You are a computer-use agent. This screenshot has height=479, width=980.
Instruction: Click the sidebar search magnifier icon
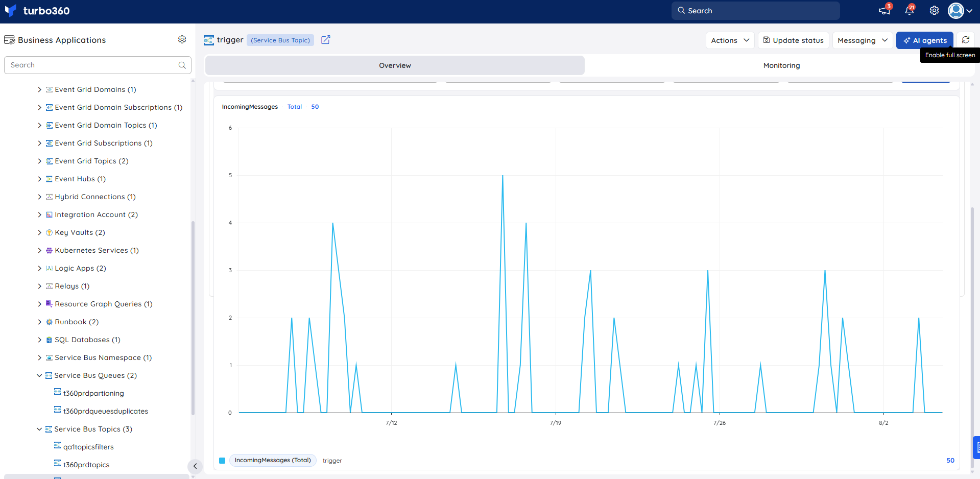[x=182, y=65]
